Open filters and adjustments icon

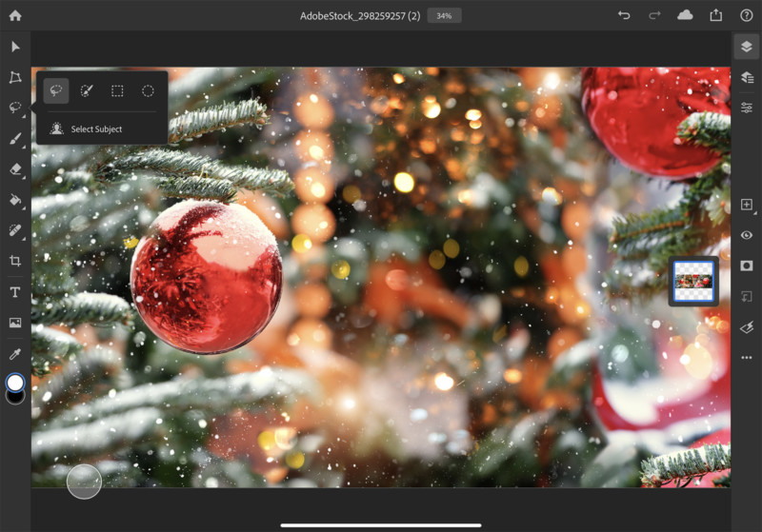747,327
